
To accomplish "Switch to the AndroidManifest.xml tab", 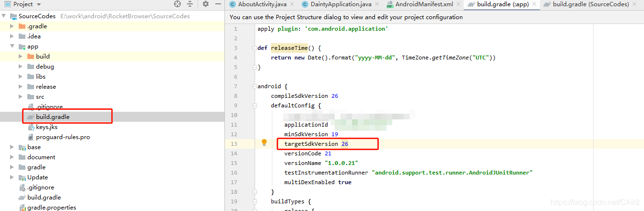I will click(x=424, y=4).
